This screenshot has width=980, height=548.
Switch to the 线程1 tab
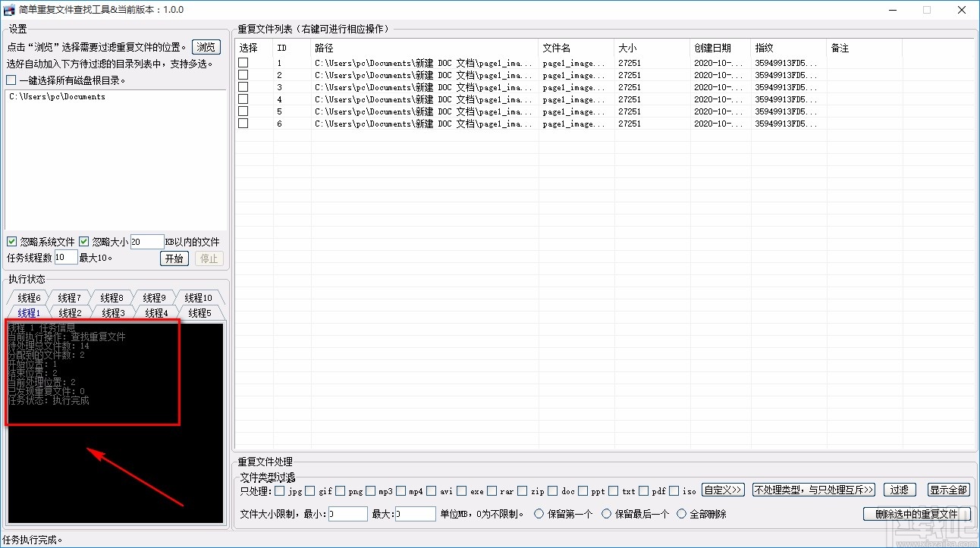pos(28,313)
